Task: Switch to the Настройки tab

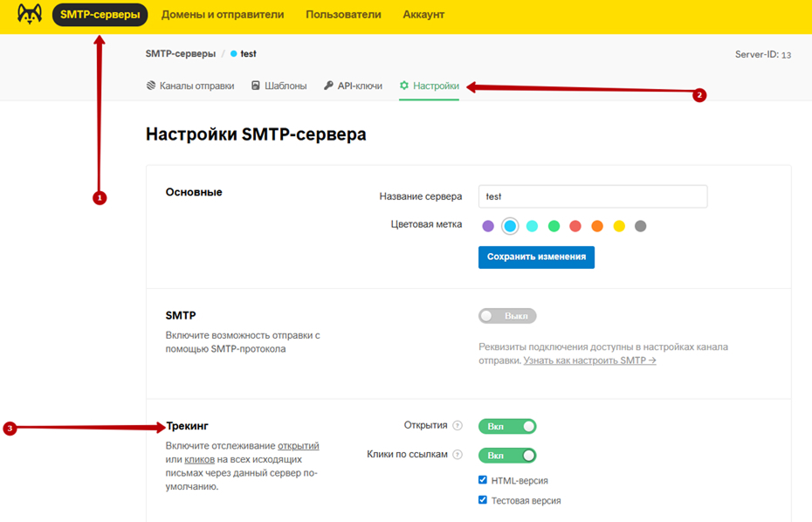Action: click(430, 86)
